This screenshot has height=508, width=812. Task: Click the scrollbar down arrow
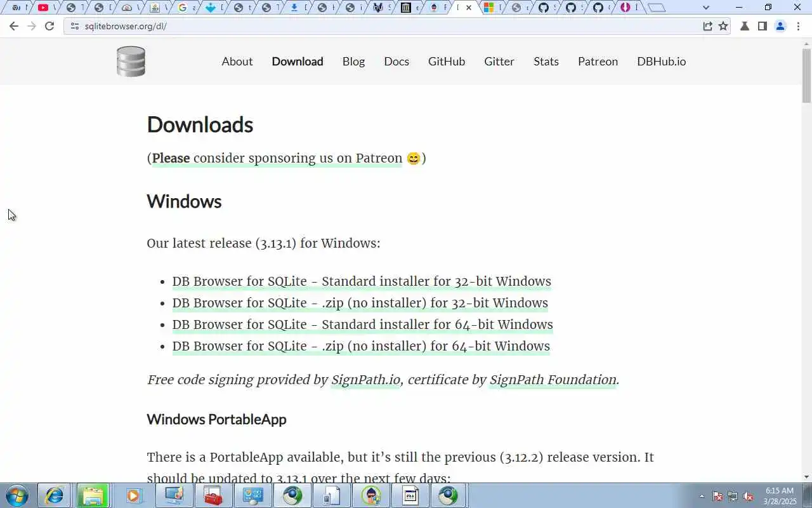807,477
